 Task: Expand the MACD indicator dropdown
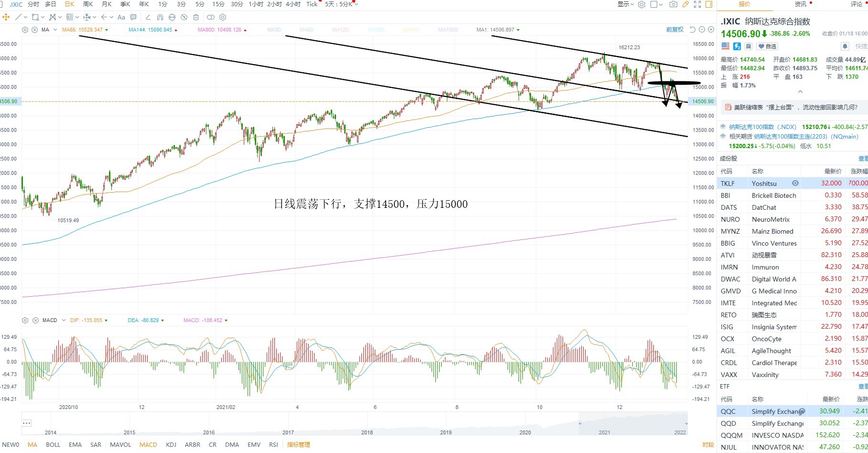click(x=64, y=320)
